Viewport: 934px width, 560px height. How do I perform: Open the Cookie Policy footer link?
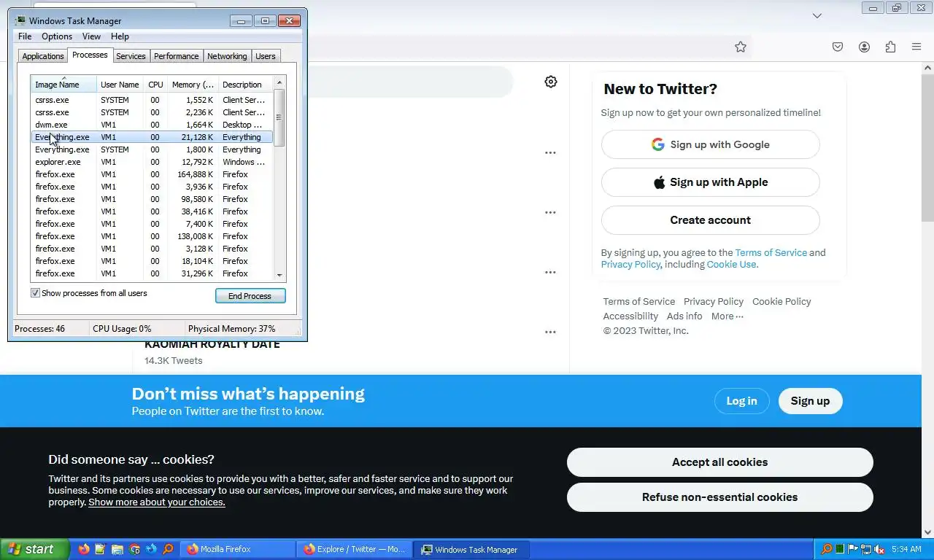[781, 301]
